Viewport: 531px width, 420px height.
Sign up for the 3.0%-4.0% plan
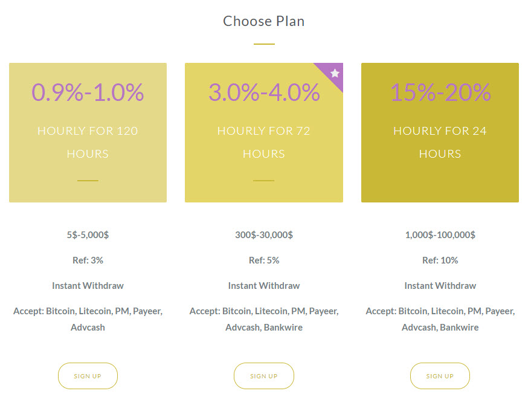coord(264,376)
